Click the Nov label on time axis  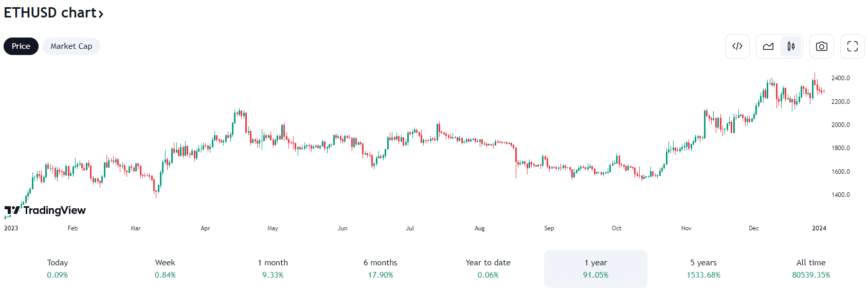(x=686, y=228)
